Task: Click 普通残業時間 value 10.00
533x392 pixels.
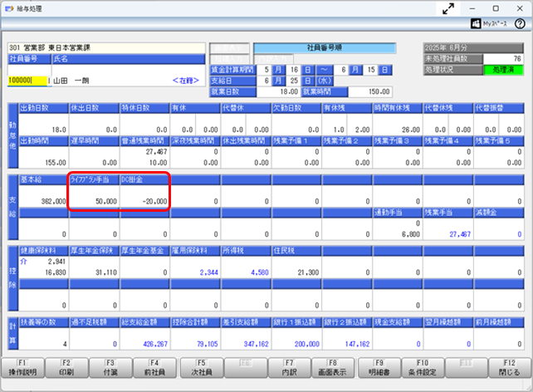Action: [x=158, y=163]
